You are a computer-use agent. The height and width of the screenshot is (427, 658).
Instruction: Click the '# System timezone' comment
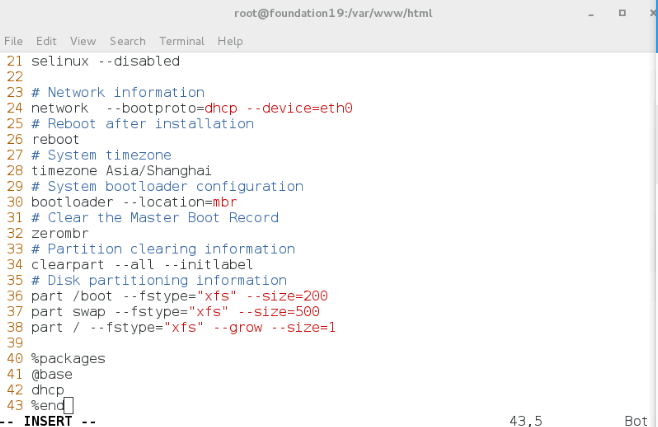(101, 155)
